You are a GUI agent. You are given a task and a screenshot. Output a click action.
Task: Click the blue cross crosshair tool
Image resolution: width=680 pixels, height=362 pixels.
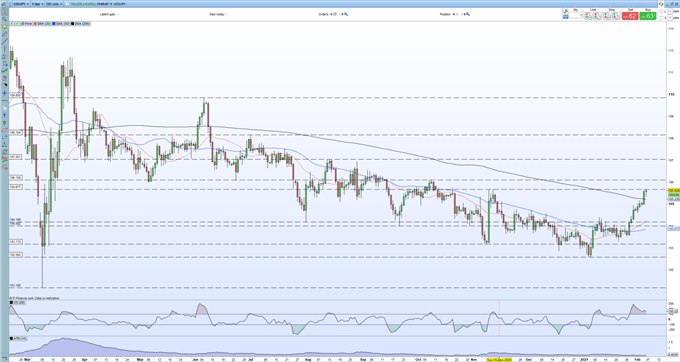pos(4,93)
